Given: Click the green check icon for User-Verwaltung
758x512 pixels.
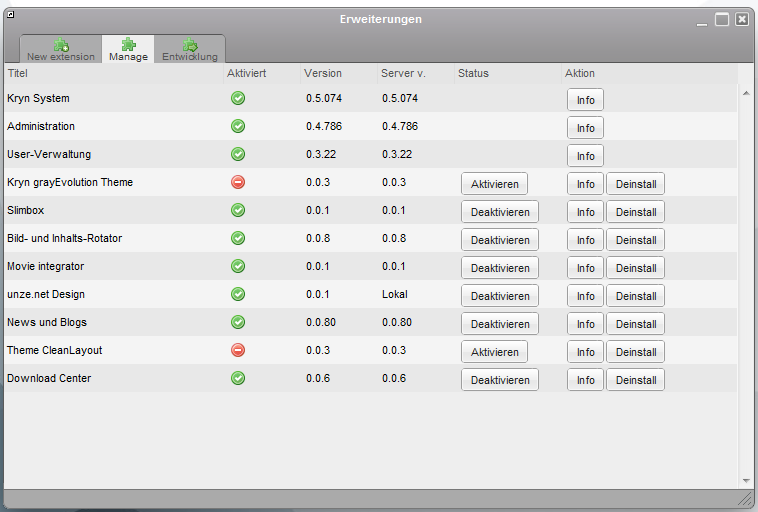Looking at the screenshot, I should coord(238,154).
